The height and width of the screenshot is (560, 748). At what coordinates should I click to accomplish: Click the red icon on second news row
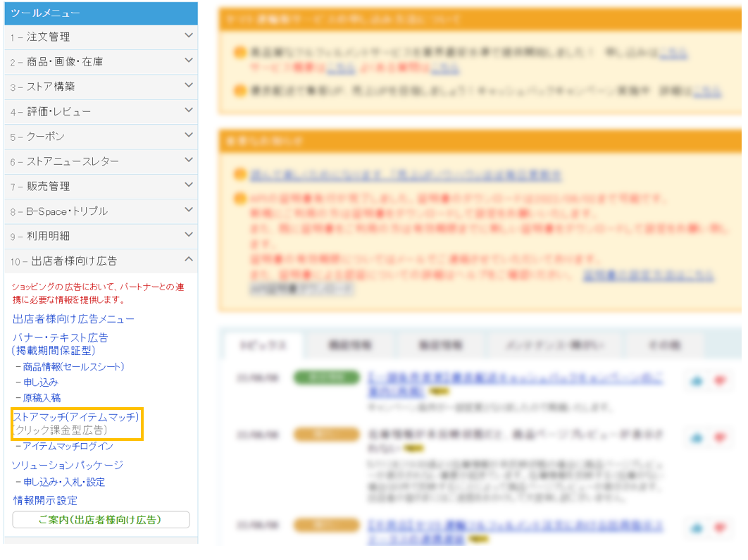[720, 437]
